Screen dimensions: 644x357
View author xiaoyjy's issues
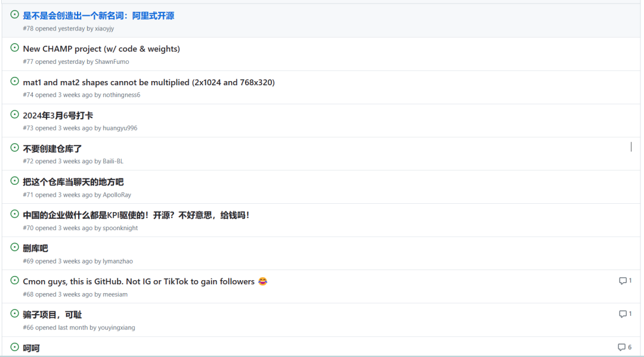coord(104,29)
